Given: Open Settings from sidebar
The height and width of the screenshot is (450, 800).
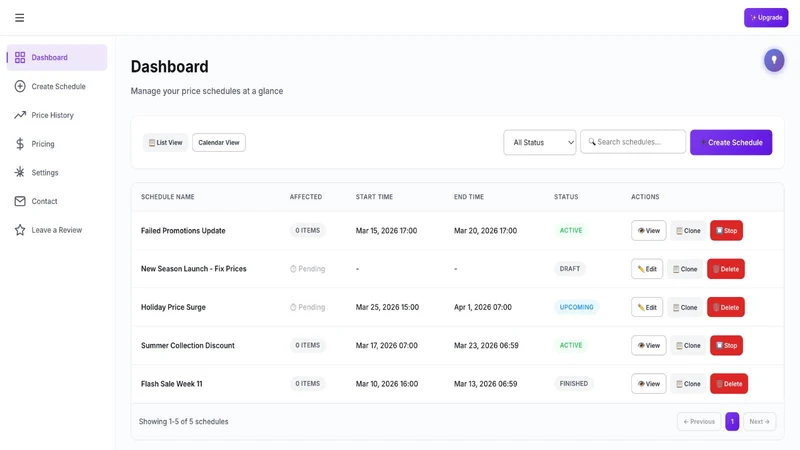Looking at the screenshot, I should (57, 172).
